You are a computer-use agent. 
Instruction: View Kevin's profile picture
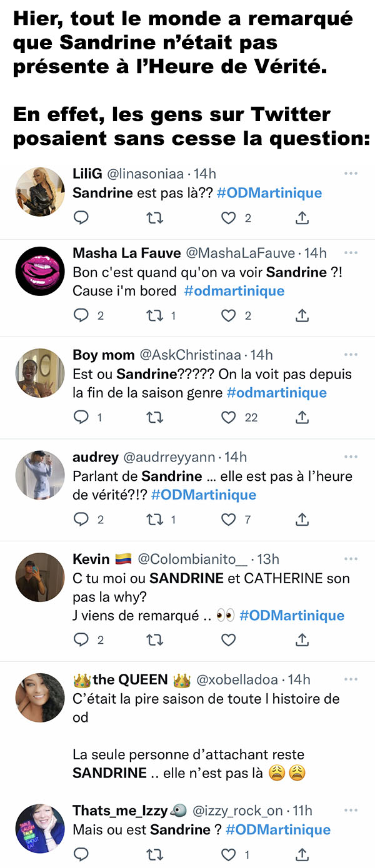click(x=40, y=577)
